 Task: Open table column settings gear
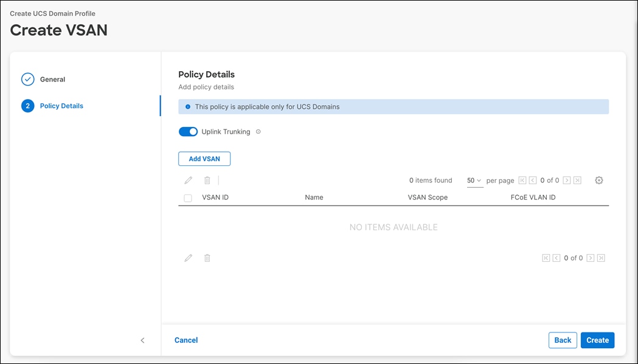(599, 180)
